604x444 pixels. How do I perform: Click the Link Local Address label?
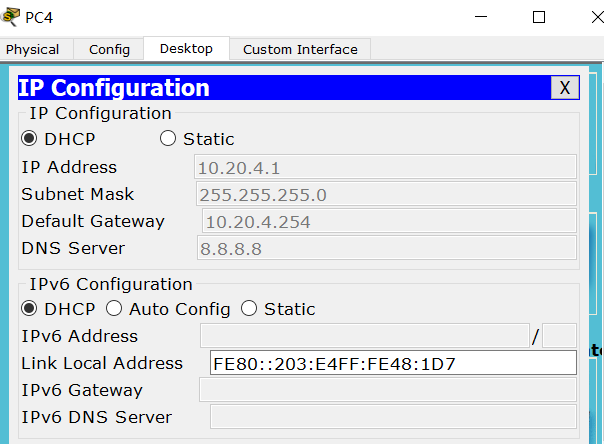click(x=102, y=363)
